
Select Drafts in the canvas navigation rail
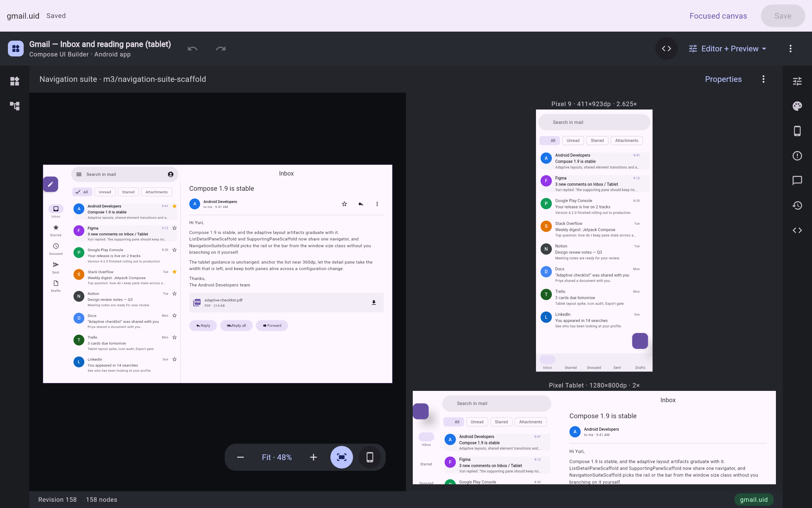(56, 286)
